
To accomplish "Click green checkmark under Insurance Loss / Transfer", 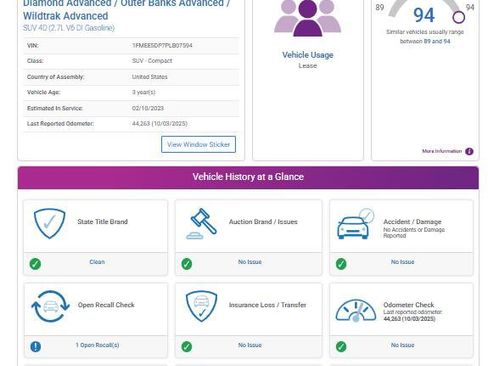I will 187,346.
